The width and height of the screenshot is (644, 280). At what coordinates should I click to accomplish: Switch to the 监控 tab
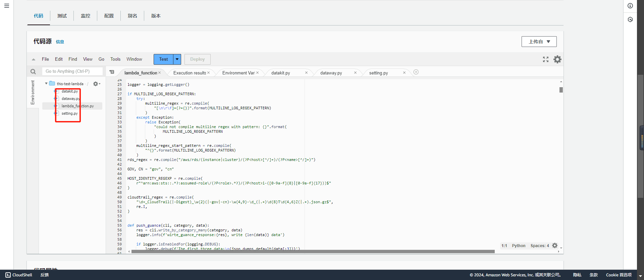click(86, 16)
